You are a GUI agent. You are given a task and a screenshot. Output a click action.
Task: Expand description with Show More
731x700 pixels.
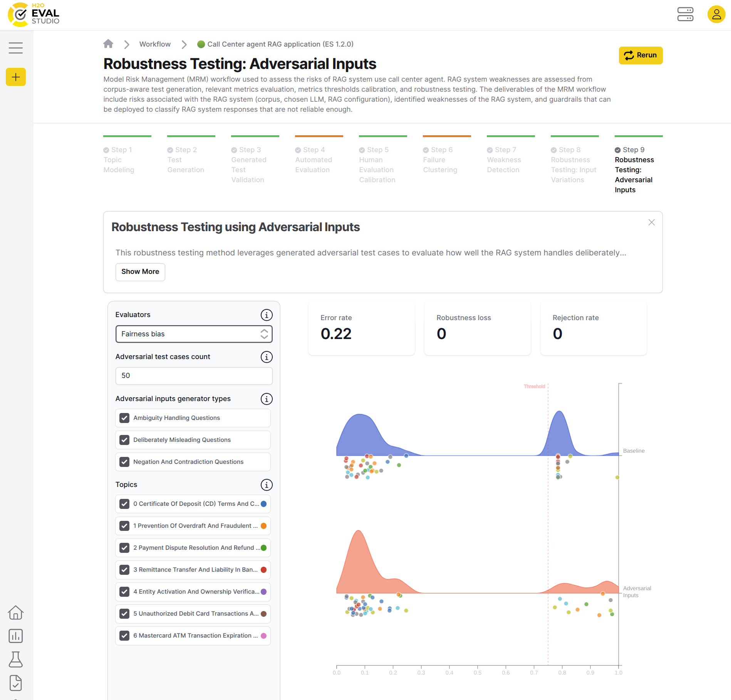140,272
